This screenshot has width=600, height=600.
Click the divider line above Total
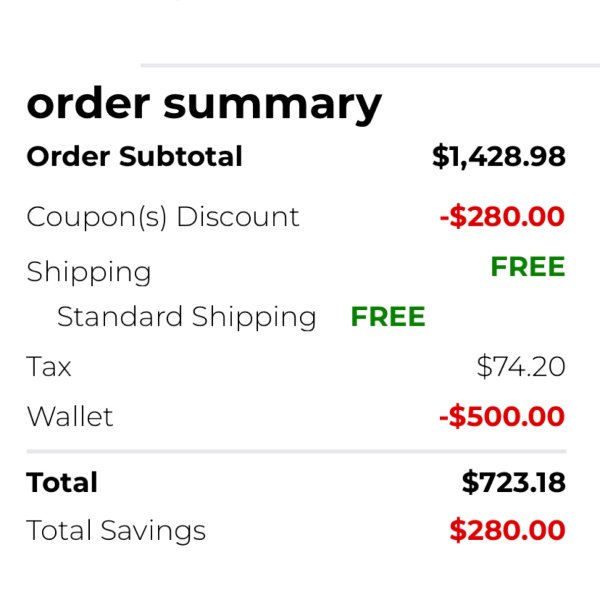[x=296, y=452]
